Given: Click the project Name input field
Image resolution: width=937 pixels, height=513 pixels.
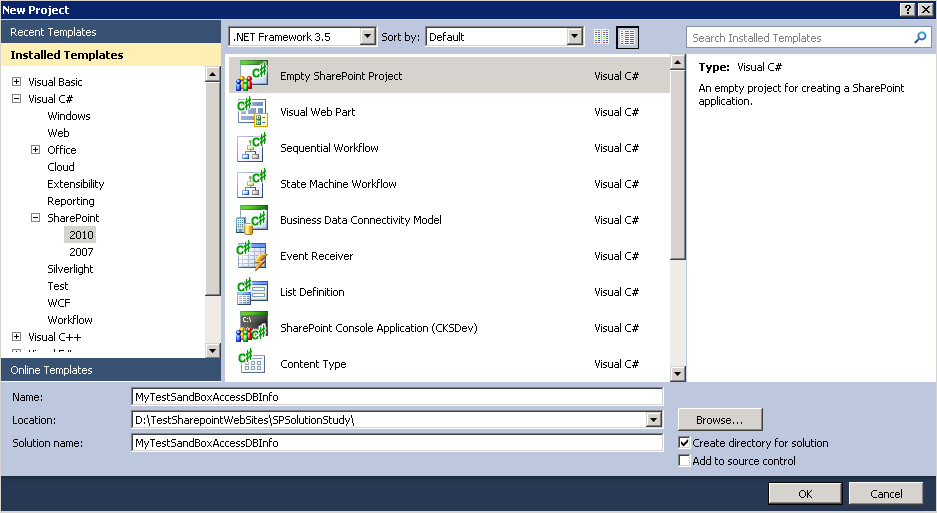Looking at the screenshot, I should (397, 397).
